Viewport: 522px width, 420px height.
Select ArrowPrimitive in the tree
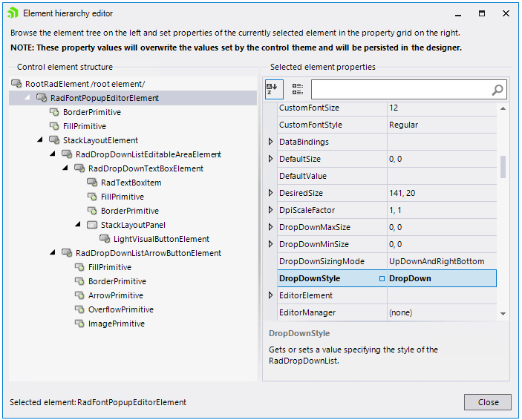(116, 295)
